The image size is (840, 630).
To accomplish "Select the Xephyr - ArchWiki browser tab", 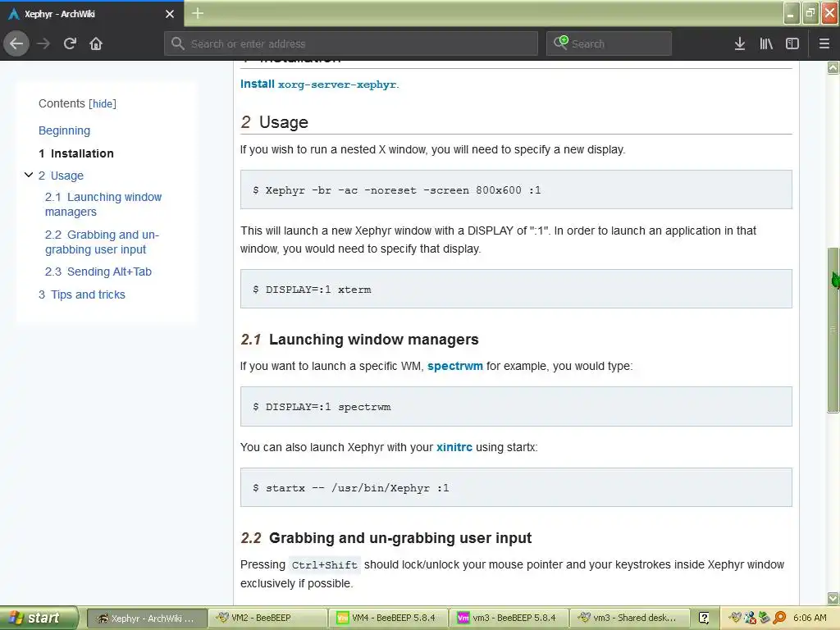I will pos(92,14).
